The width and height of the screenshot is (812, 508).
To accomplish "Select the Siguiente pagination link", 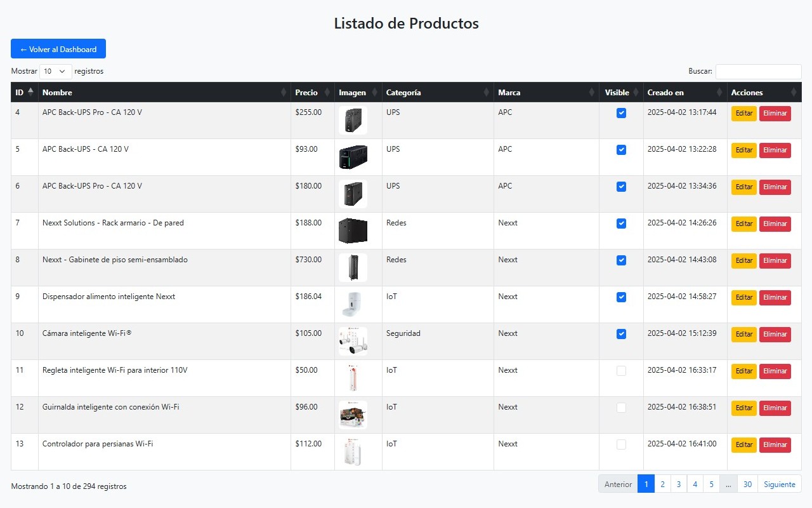I will click(x=780, y=484).
